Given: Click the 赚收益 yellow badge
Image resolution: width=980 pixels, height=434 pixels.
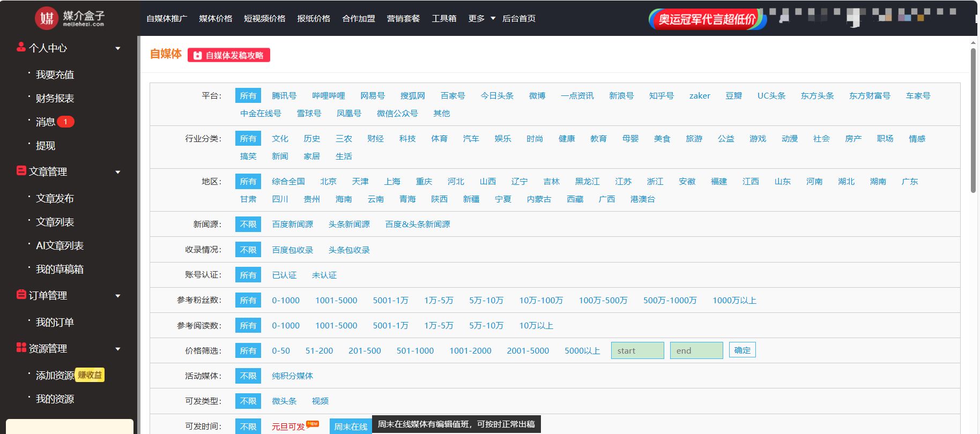Looking at the screenshot, I should [x=90, y=375].
